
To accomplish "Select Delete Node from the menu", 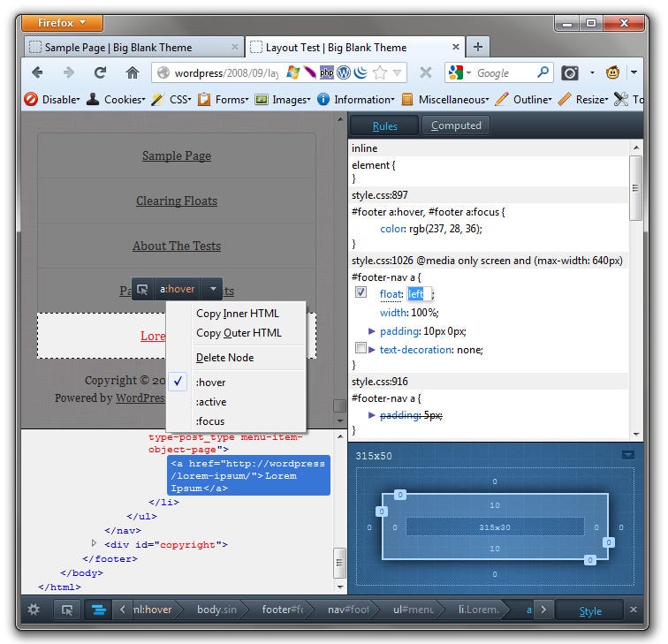I will pyautogui.click(x=225, y=358).
